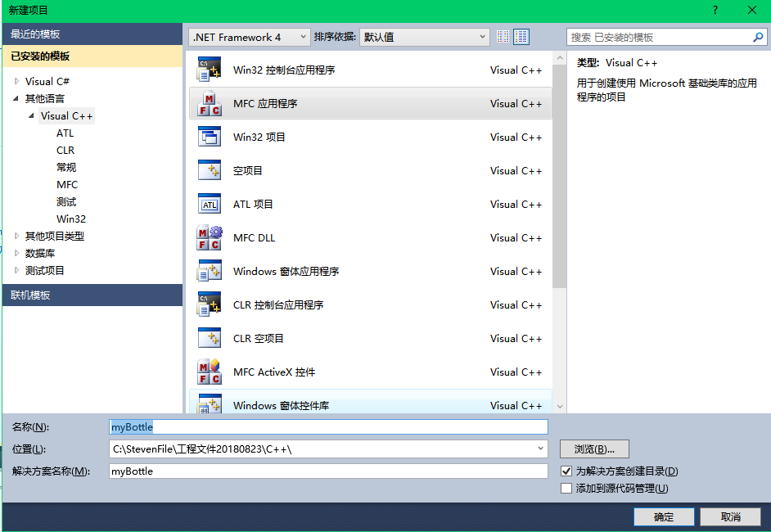Select CLR in the category tree

click(65, 150)
